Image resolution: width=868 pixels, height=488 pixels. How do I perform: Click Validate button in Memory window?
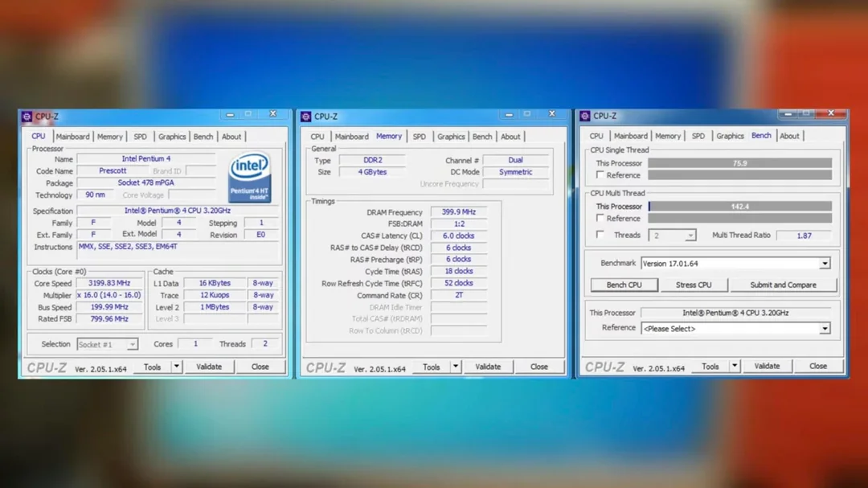tap(488, 367)
